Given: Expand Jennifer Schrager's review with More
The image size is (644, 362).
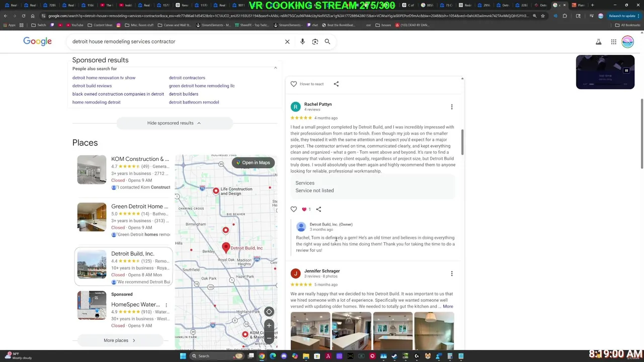Looking at the screenshot, I should click(448, 307).
